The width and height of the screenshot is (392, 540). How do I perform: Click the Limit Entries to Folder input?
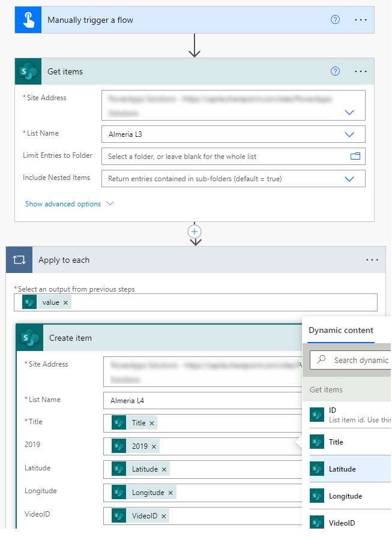click(x=233, y=157)
